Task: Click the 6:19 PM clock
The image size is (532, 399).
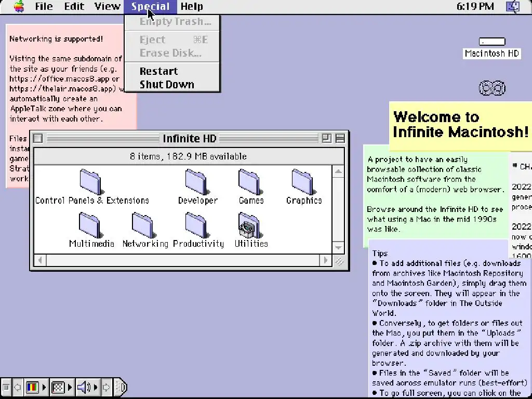Action: (475, 6)
